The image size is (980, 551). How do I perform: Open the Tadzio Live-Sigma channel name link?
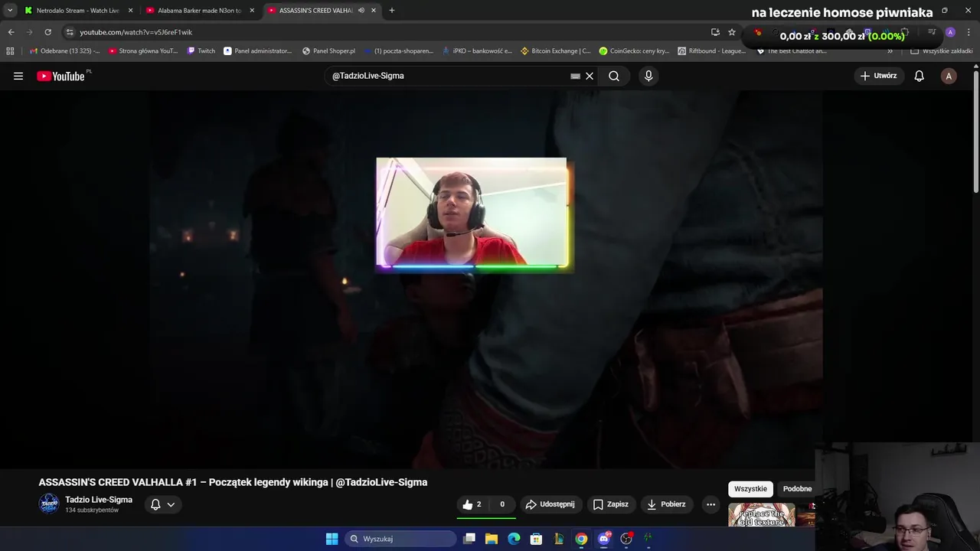point(99,500)
